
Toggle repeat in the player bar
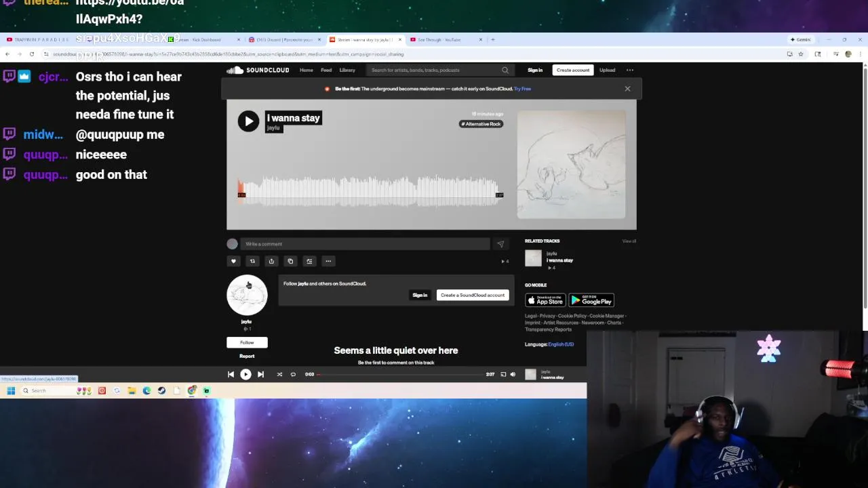coord(293,374)
